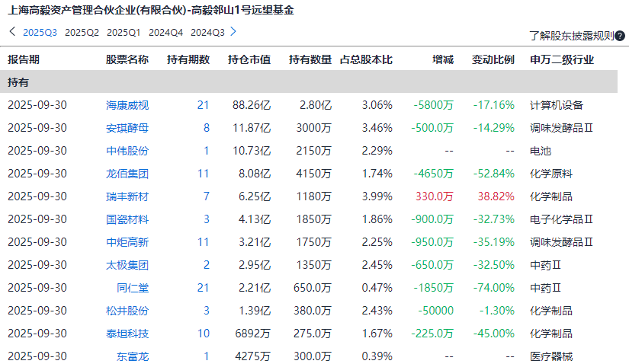
Task: Click red increase value 330.0万
Action: click(435, 196)
